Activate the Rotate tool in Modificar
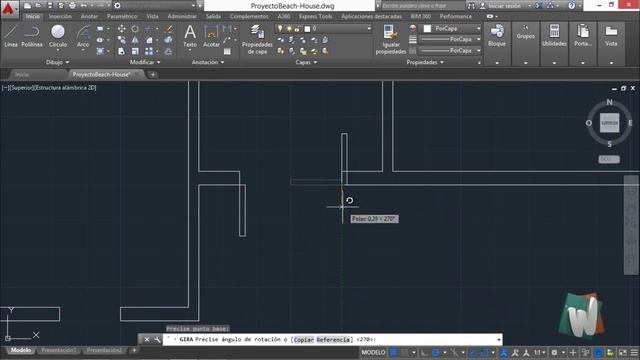Image resolution: width=640 pixels, height=360 pixels. pyautogui.click(x=135, y=29)
